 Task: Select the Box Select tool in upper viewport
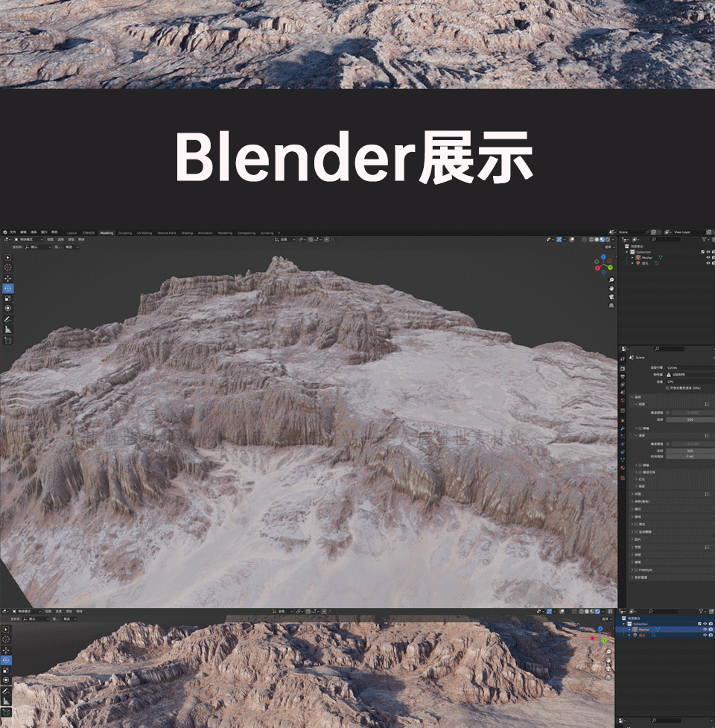coord(8,258)
